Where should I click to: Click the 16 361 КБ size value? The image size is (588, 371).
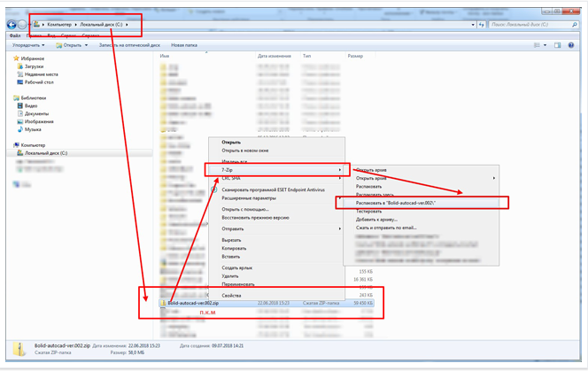(x=363, y=280)
